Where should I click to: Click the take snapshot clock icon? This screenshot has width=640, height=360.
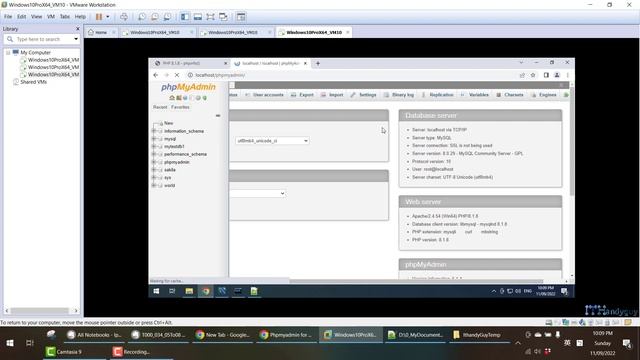coord(142,17)
